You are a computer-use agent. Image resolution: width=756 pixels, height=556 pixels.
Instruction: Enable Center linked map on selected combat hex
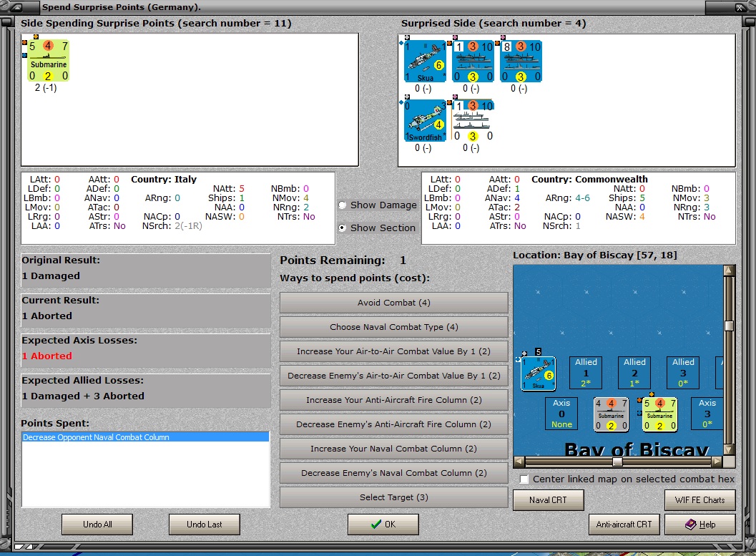click(524, 479)
